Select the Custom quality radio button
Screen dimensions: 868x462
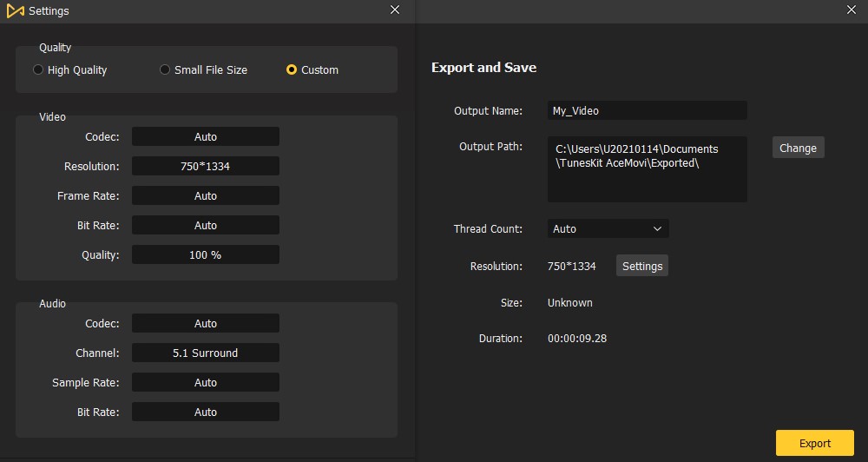tap(291, 69)
